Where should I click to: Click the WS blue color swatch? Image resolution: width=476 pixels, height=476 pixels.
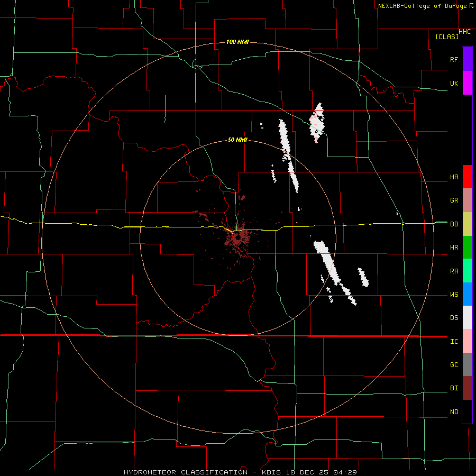[x=467, y=294]
